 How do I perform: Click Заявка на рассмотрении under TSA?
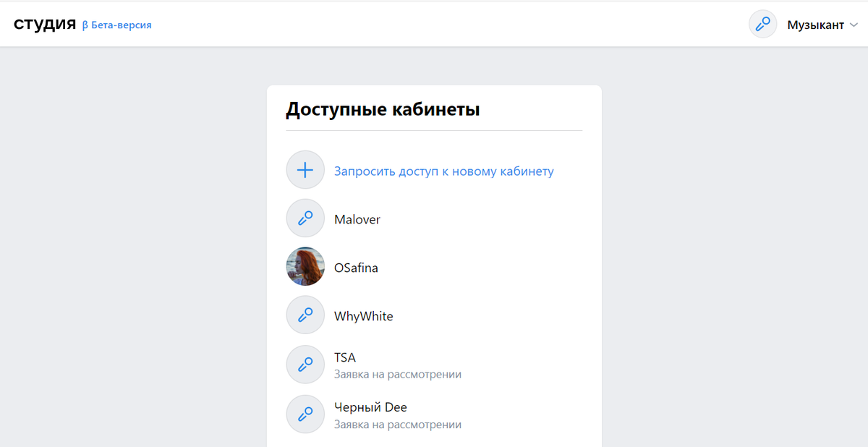pos(398,374)
